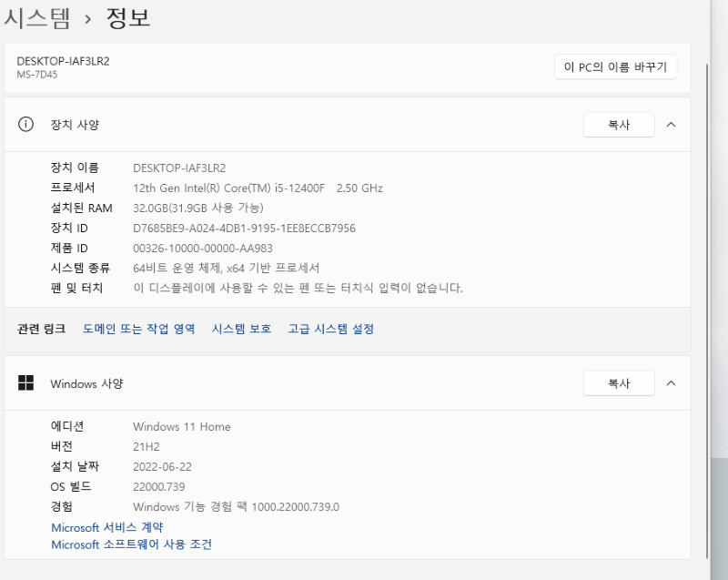
Task: Select the OS build 22000.739 value
Action: [x=158, y=486]
